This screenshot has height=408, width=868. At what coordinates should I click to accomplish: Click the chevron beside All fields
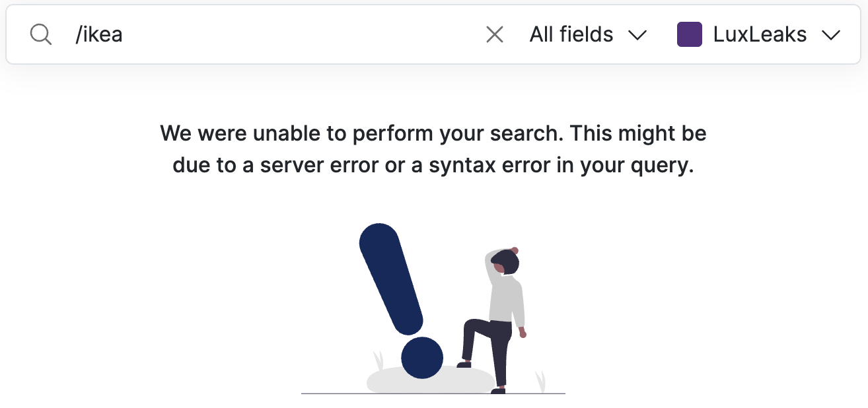[637, 34]
